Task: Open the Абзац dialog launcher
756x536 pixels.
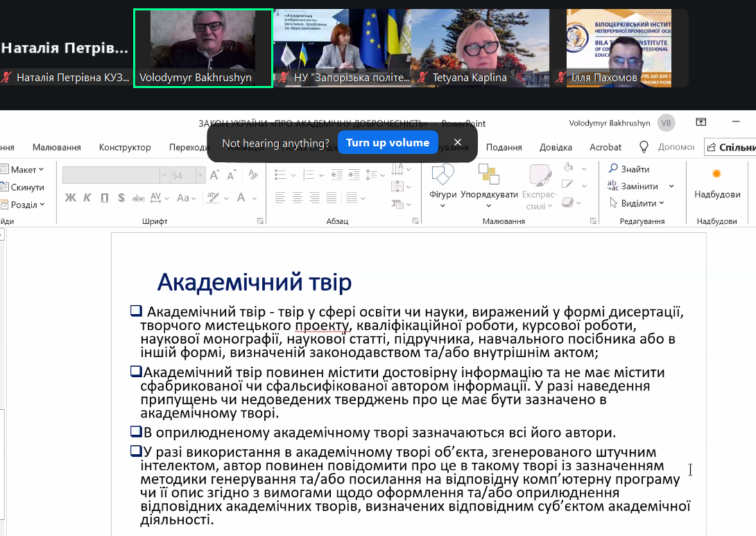Action: coord(415,221)
